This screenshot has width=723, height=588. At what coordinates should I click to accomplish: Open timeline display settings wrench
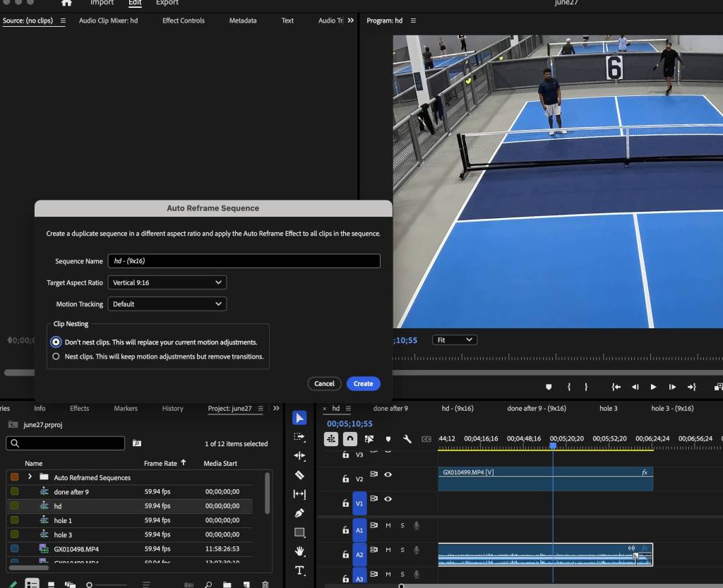(407, 438)
